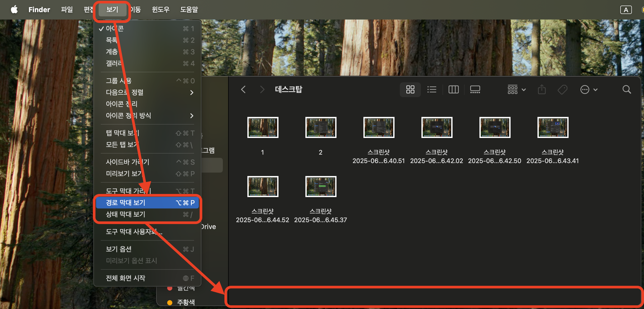
Task: Select the 주황색 orange tag dot
Action: [x=170, y=302]
